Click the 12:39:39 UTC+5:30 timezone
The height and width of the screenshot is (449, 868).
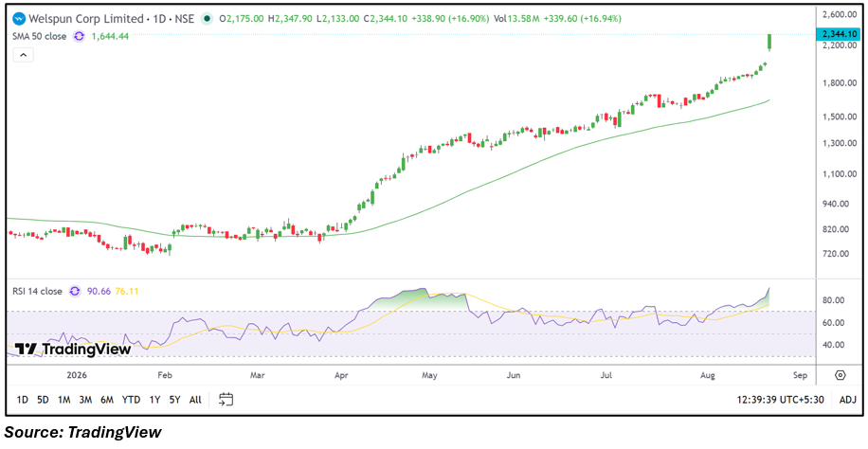pyautogui.click(x=780, y=400)
